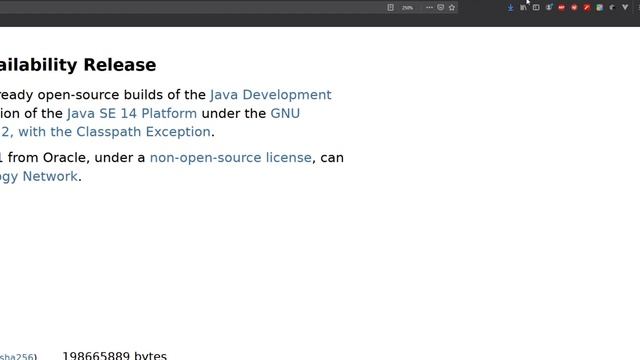Click the gray arrow extension icon
The height and width of the screenshot is (360, 640).
[612, 7]
